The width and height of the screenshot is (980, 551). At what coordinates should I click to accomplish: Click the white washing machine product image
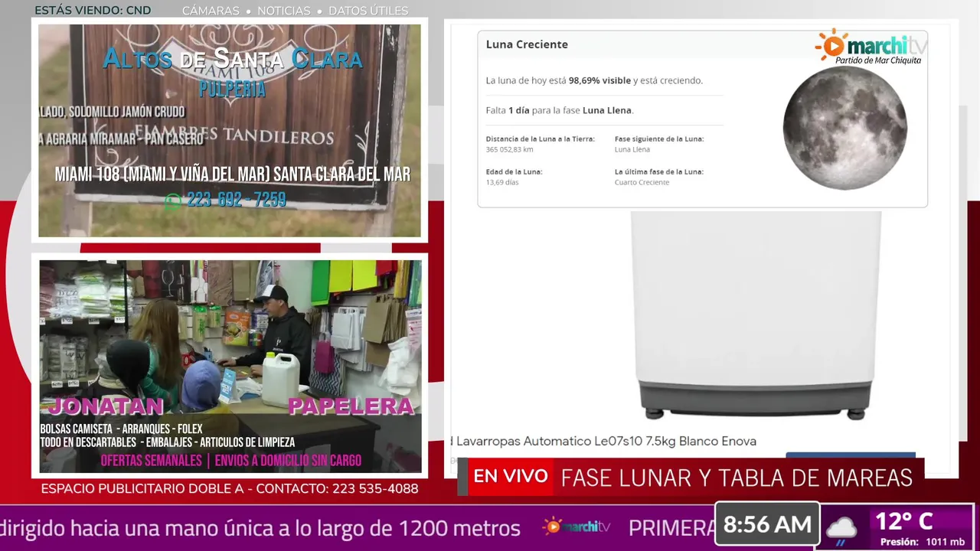click(756, 315)
